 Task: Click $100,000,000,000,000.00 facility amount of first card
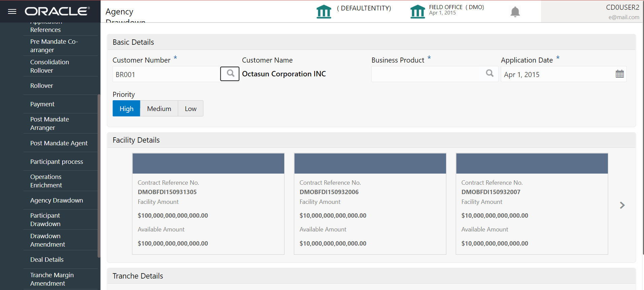(x=173, y=216)
